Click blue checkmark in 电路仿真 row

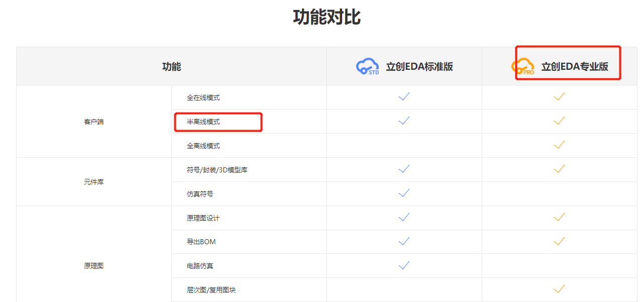click(404, 265)
